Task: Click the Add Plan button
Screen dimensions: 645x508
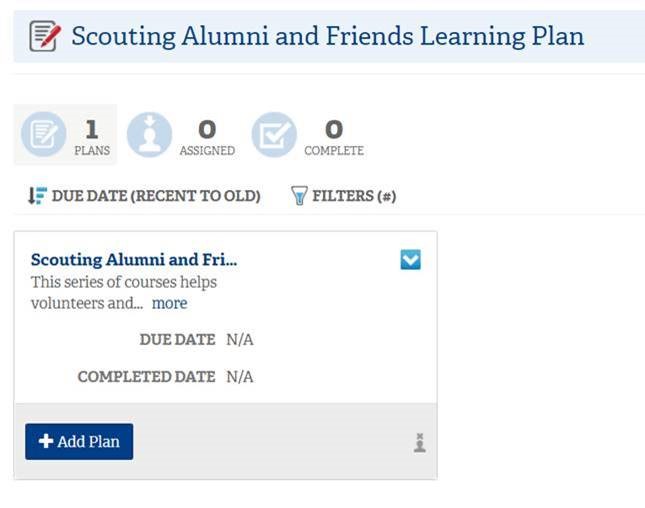Action: click(x=79, y=441)
